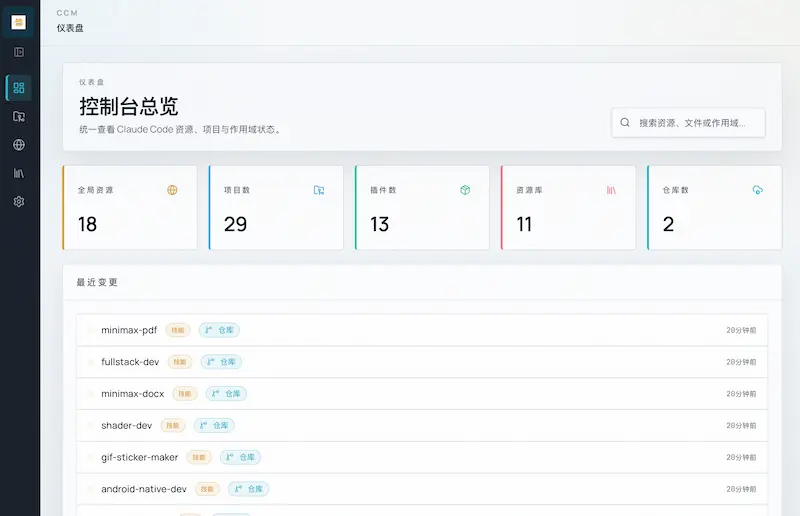Viewport: 800px width, 516px height.
Task: Click the magnifier icon in search box
Action: tap(626, 123)
